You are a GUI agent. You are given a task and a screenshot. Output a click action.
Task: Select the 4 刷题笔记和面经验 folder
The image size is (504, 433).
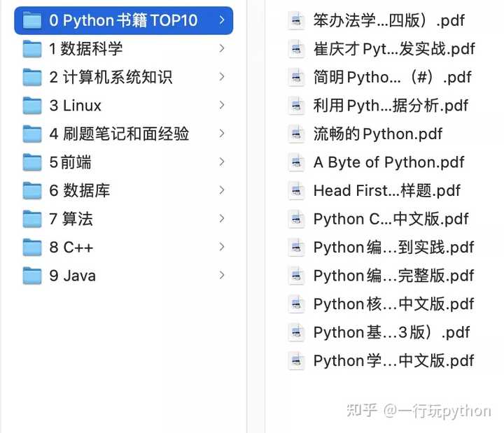point(119,134)
